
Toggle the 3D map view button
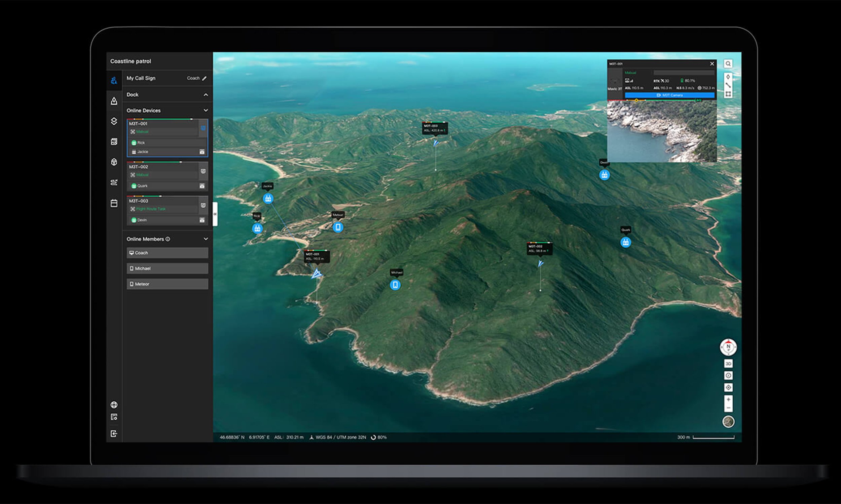coord(728,364)
